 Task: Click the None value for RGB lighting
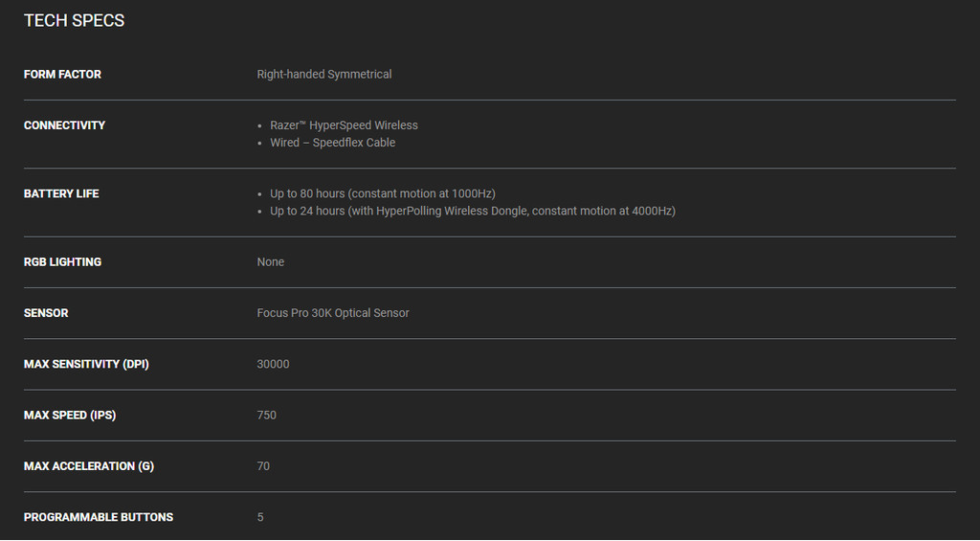coord(271,262)
